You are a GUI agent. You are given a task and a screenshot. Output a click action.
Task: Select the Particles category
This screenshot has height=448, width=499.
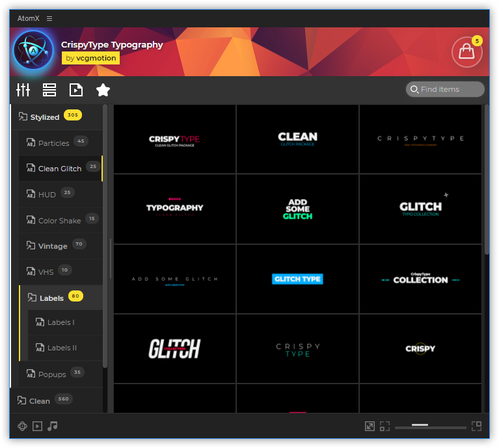coord(61,143)
